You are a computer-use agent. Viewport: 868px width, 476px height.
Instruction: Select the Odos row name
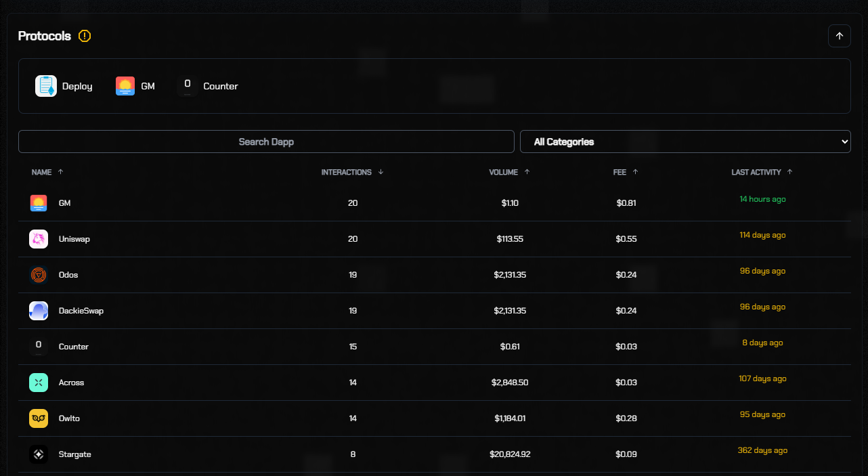(68, 275)
